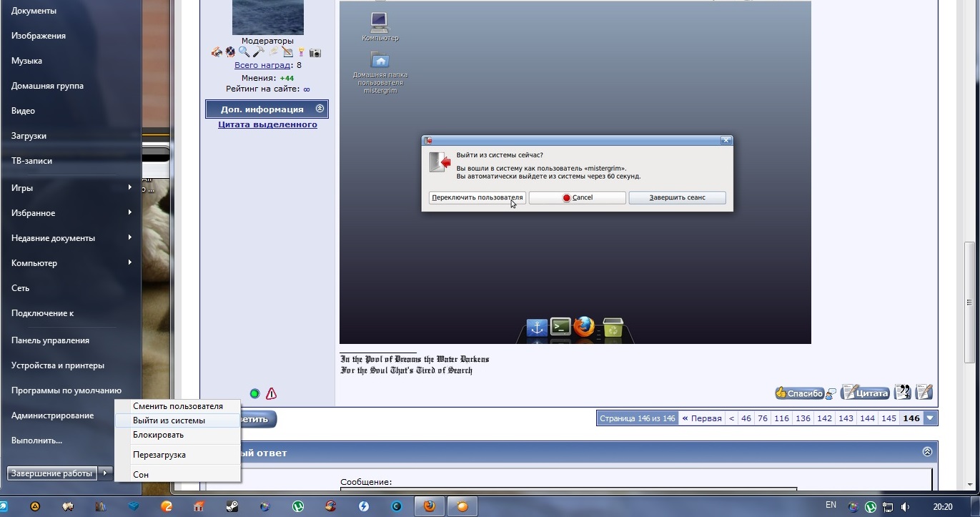The image size is (980, 517).
Task: Collapse the quick reply section with chevron
Action: tap(927, 451)
